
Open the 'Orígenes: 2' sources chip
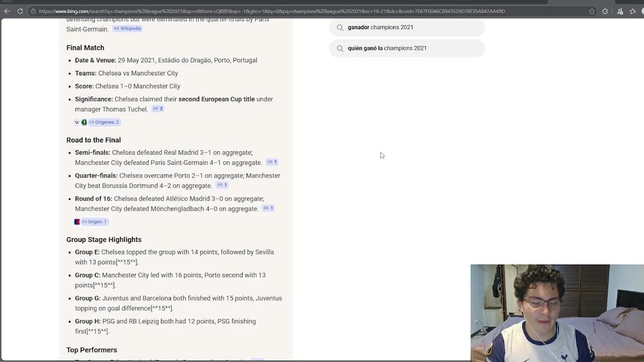click(x=104, y=122)
